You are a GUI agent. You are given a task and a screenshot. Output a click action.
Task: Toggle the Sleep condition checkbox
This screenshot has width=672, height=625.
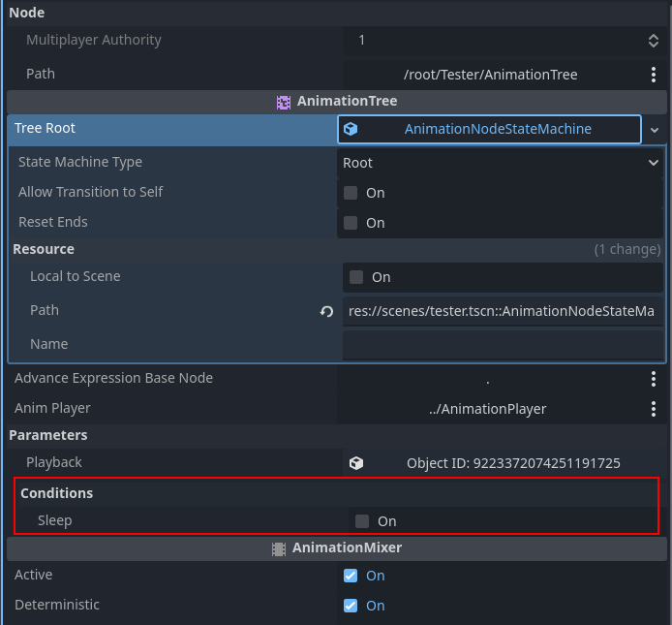pos(362,521)
